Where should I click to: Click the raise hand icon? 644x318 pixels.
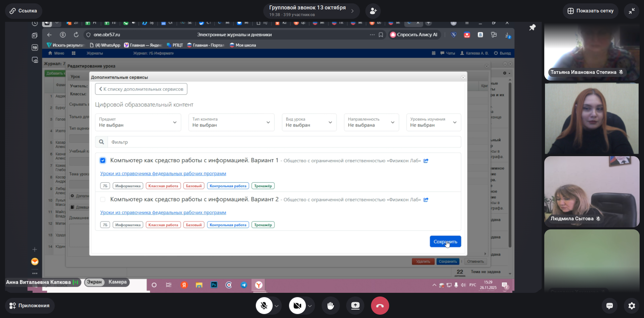330,306
